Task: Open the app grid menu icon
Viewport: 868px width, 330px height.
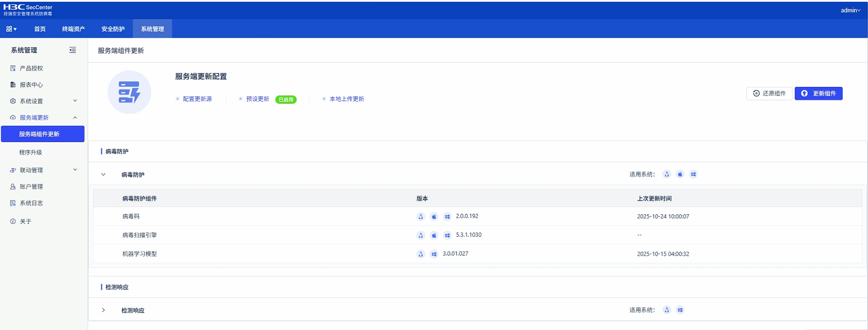Action: click(x=11, y=29)
